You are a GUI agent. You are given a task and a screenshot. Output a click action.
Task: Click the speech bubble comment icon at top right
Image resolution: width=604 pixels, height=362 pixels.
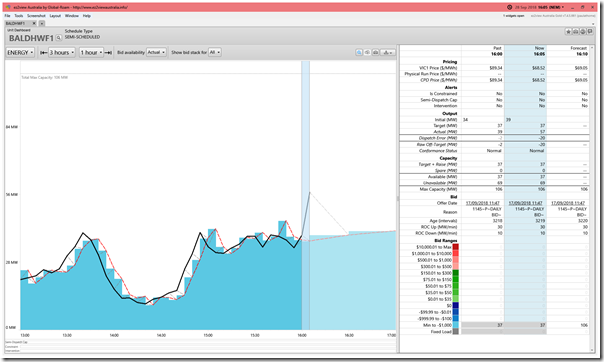coord(590,32)
